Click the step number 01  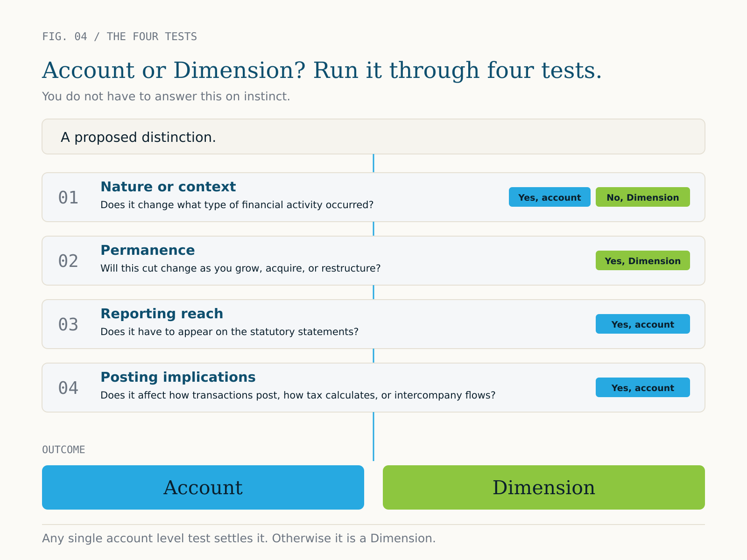(68, 197)
